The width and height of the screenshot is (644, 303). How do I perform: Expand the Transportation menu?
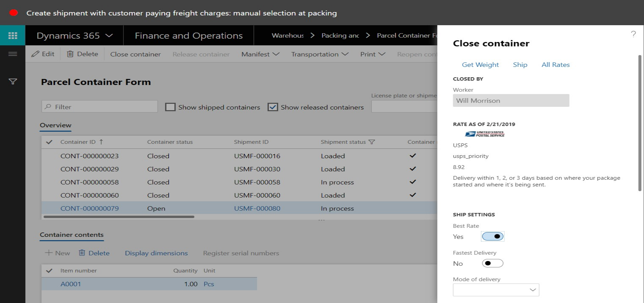click(x=320, y=54)
